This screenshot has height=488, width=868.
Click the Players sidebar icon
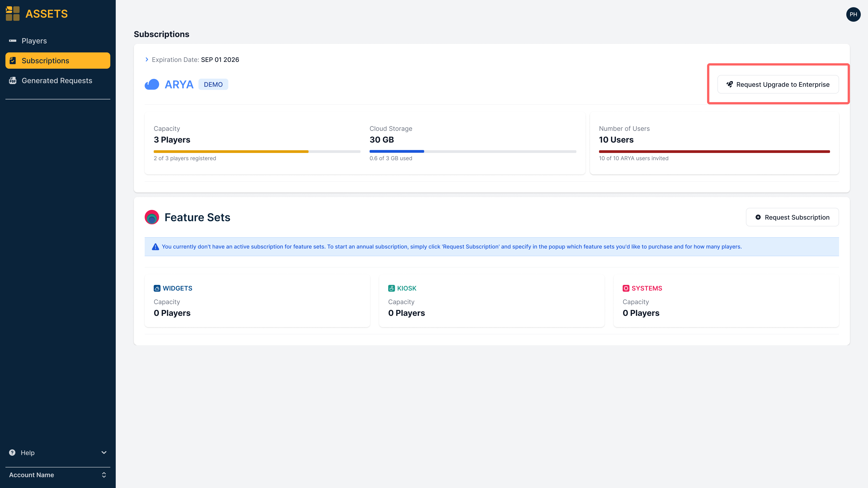(13, 41)
